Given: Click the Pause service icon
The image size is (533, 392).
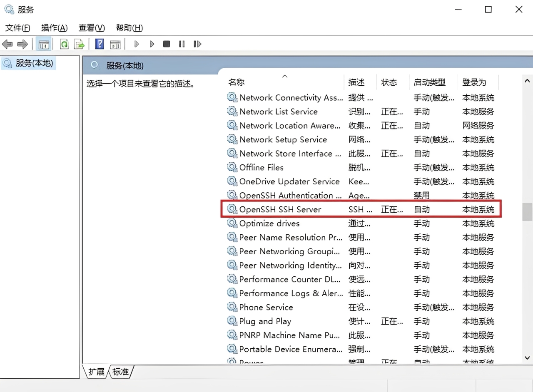Looking at the screenshot, I should [182, 44].
